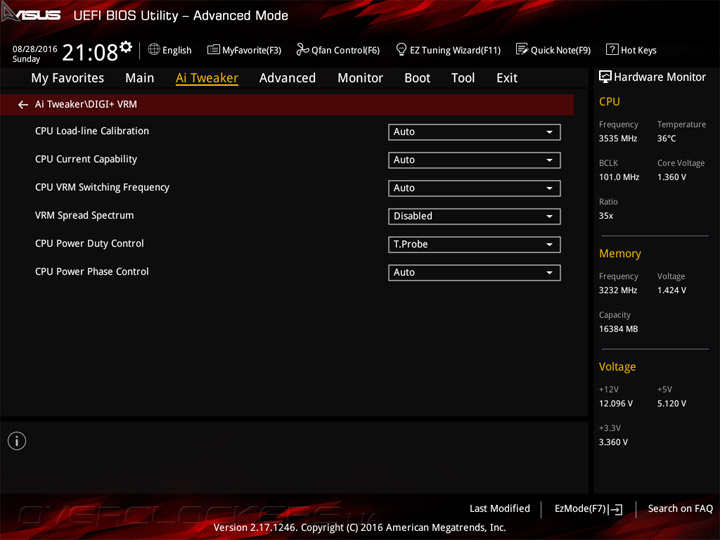The height and width of the screenshot is (540, 720).
Task: Click Last Modified button
Action: pyautogui.click(x=500, y=509)
